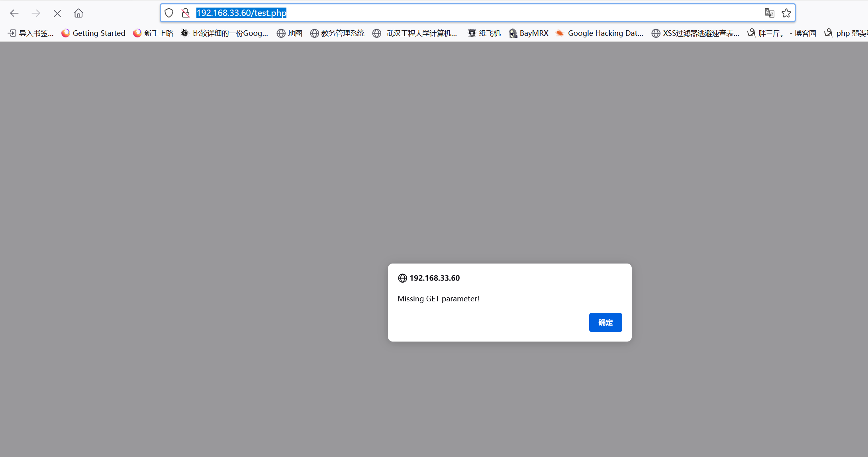Open 导入书签 bookmark
868x457 pixels.
(31, 33)
